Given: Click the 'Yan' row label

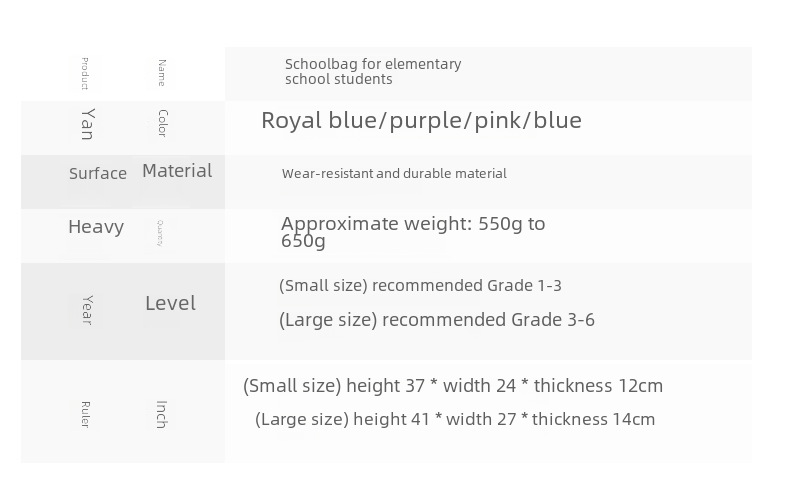Looking at the screenshot, I should pyautogui.click(x=89, y=123).
